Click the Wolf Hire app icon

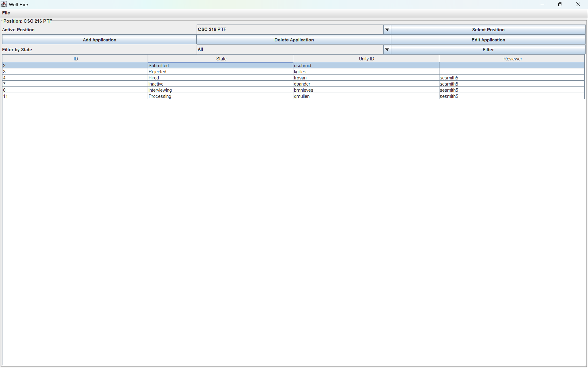(4, 4)
